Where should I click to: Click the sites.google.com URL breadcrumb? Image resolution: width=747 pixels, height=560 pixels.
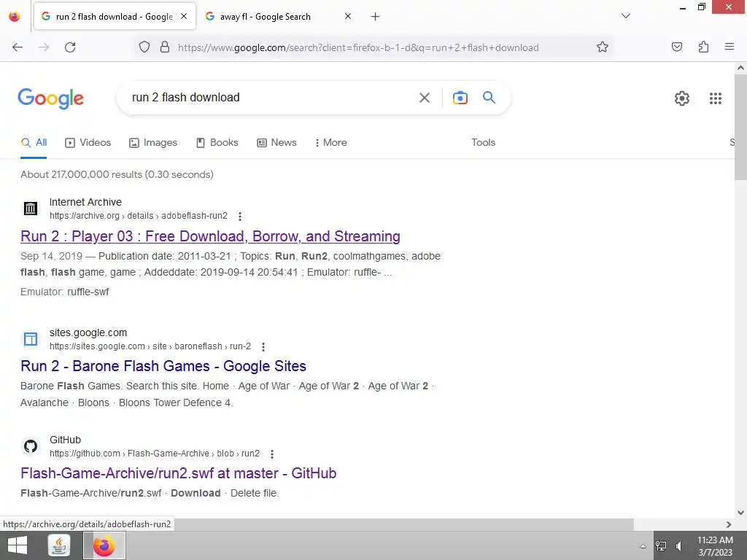point(150,346)
